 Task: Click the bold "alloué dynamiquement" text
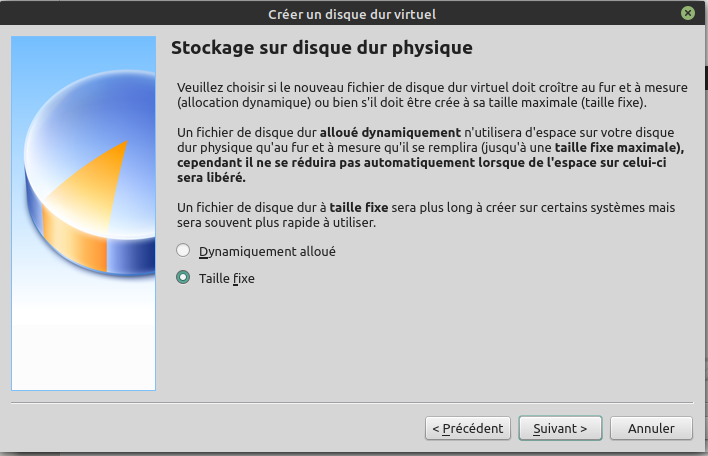pos(390,132)
